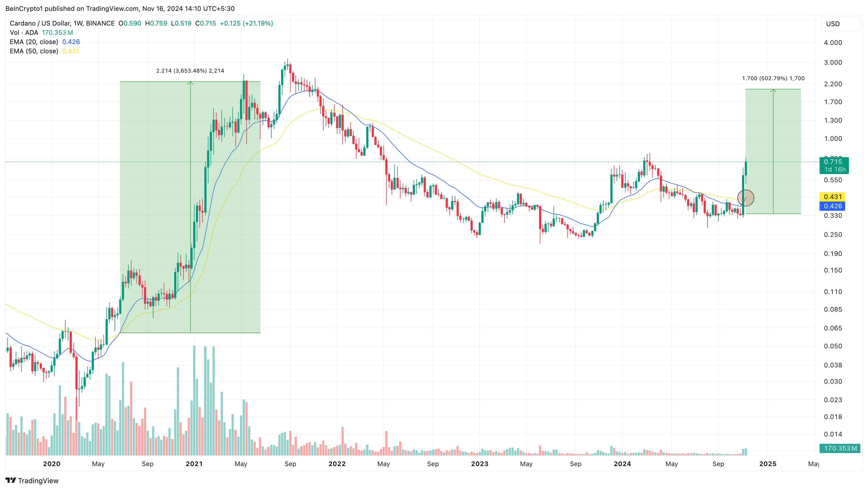
Task: Click the 170.353M volume axis tag
Action: click(x=840, y=448)
